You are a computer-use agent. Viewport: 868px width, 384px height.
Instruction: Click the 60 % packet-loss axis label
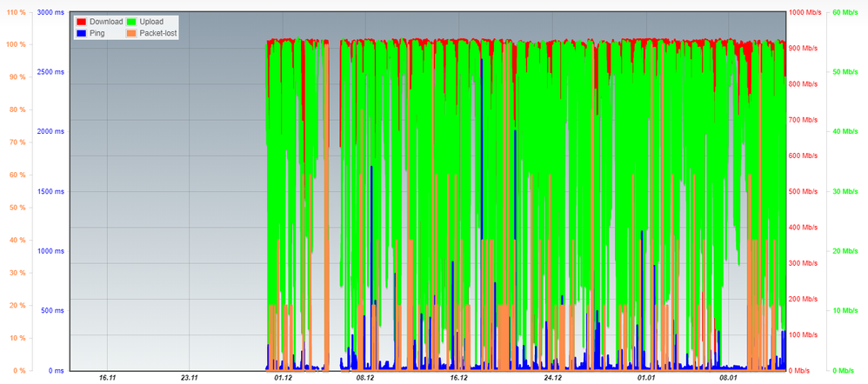pyautogui.click(x=18, y=175)
